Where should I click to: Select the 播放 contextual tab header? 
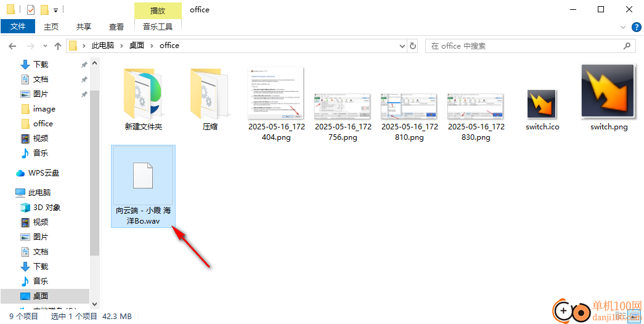point(158,10)
